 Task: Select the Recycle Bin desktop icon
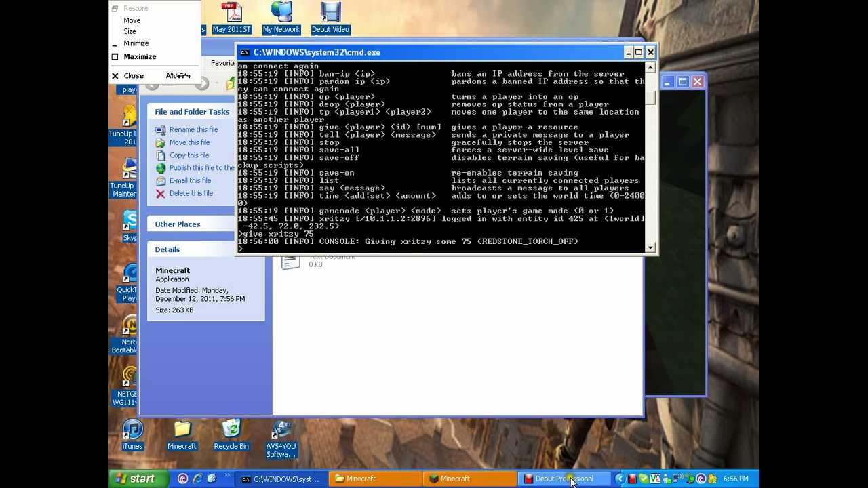(x=231, y=434)
